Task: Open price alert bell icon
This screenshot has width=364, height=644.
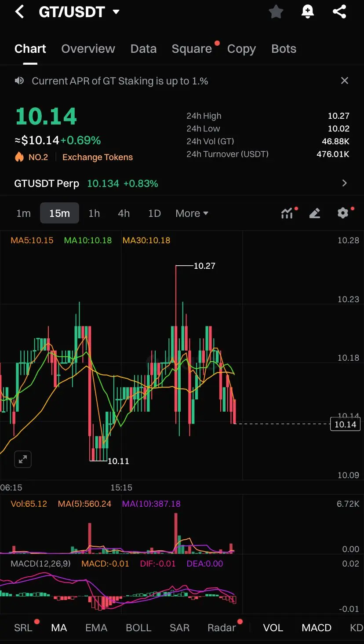Action: tap(308, 12)
